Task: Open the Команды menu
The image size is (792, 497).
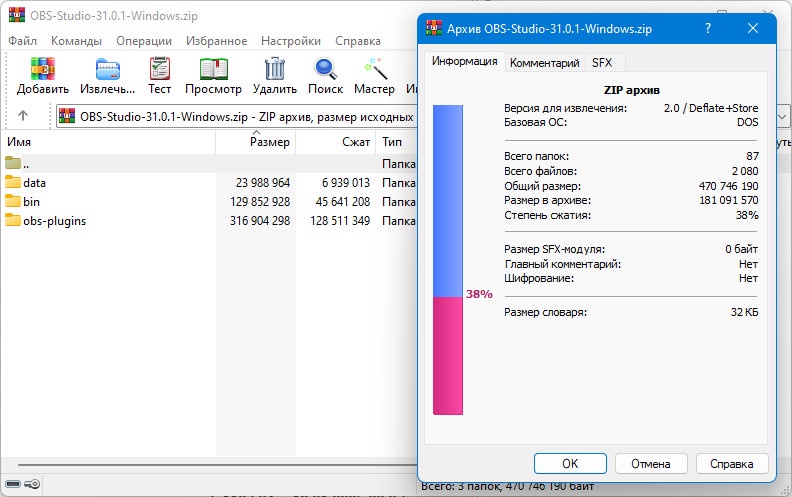Action: 76,41
